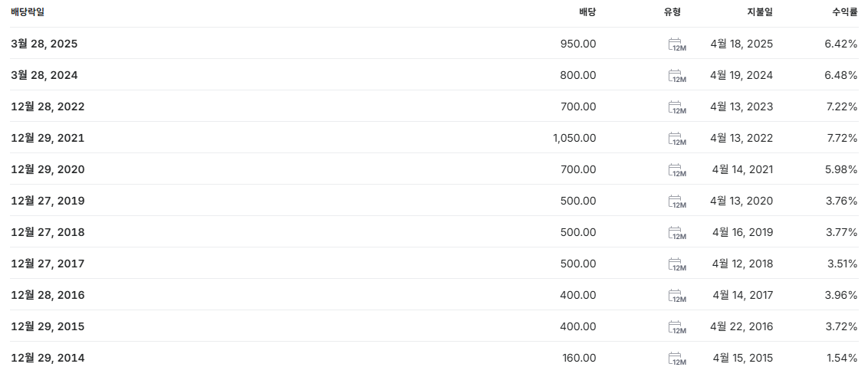Click the 12M icon in the 160.00 dividend row
Image resolution: width=868 pixels, height=367 pixels.
coord(677,358)
